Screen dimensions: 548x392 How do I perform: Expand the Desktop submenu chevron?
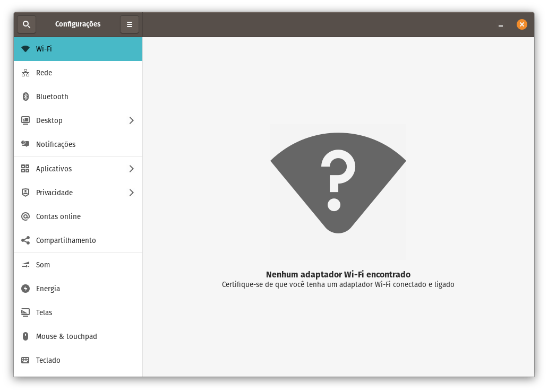131,120
